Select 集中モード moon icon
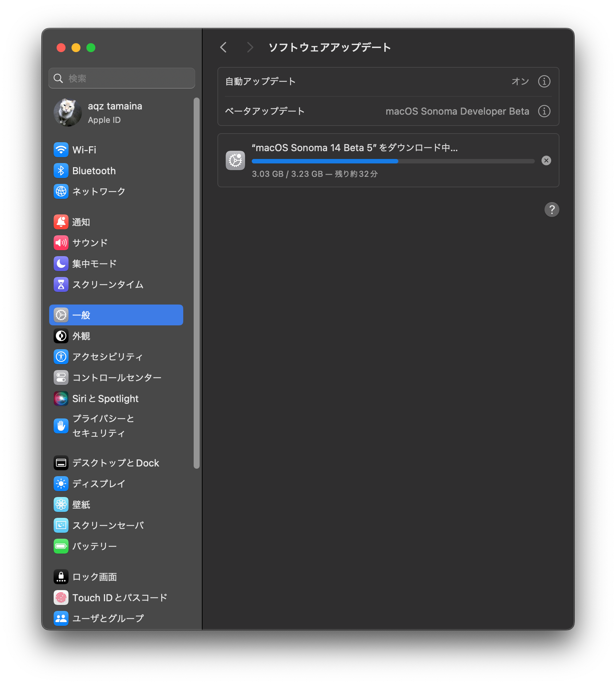Viewport: 616px width, 685px height. click(x=61, y=264)
